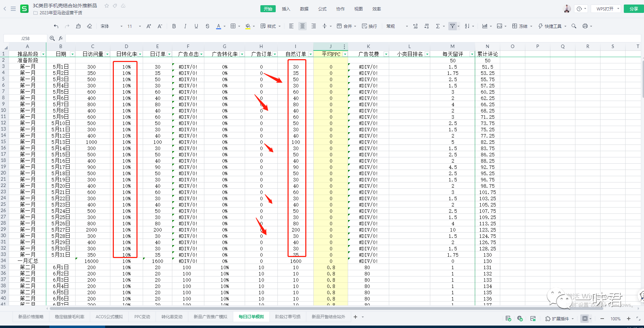This screenshot has width=644, height=328.
Task: Click the sort A-Z icon
Action: pyautogui.click(x=467, y=26)
